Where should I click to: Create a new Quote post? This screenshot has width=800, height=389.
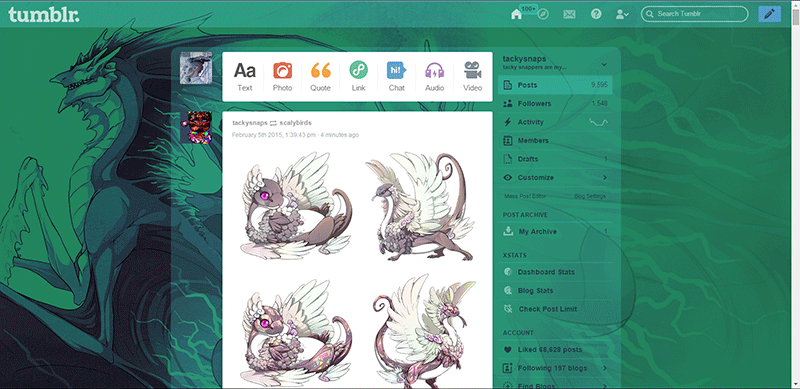coord(320,77)
